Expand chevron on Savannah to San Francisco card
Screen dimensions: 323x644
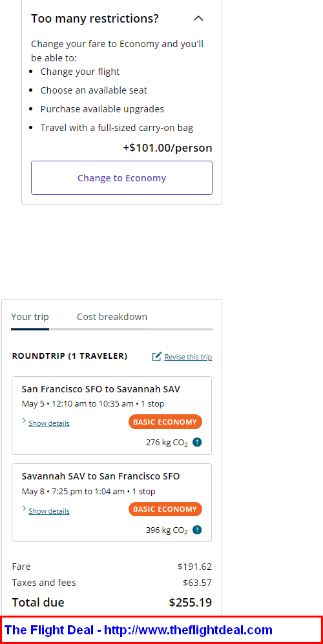coord(25,509)
